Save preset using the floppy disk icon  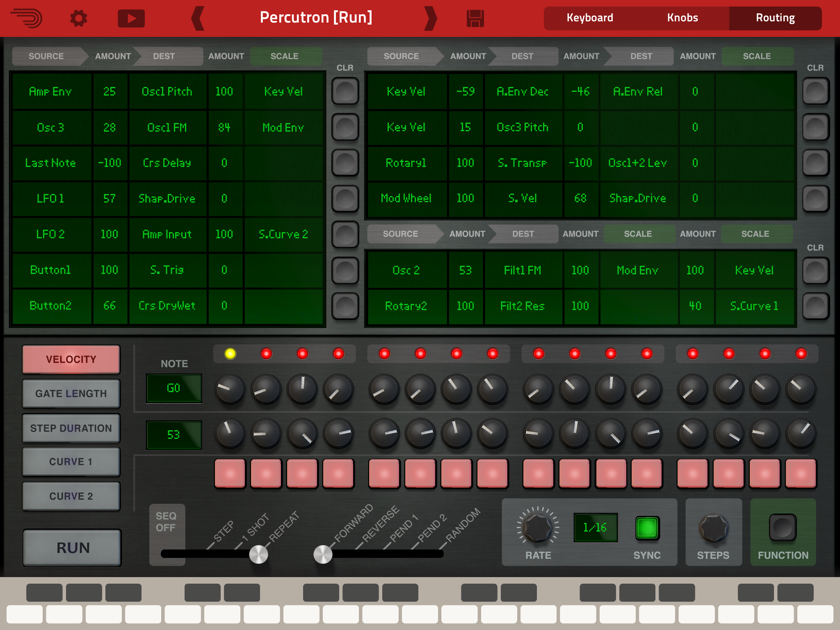click(x=475, y=18)
